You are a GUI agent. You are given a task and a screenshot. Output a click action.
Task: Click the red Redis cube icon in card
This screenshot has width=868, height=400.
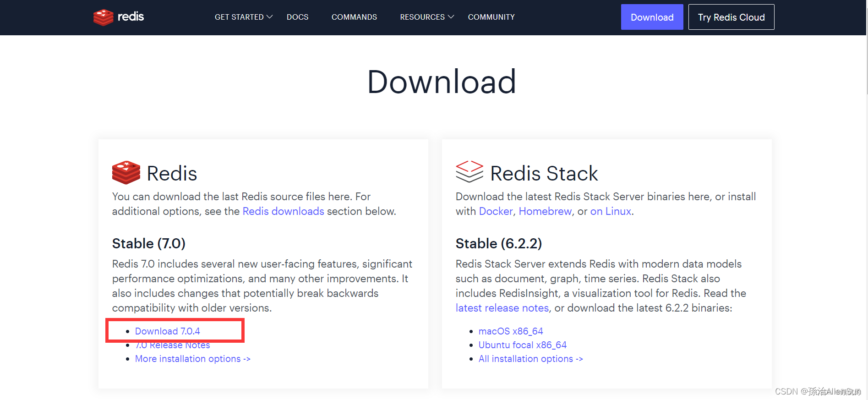126,173
